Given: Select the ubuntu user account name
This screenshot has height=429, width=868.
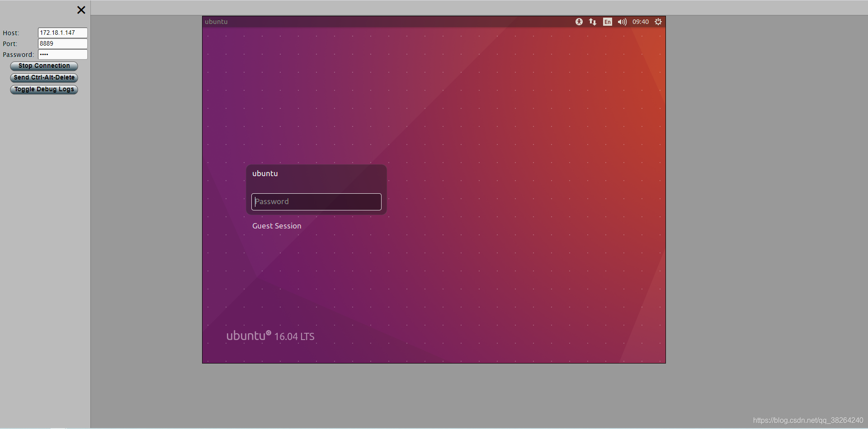Looking at the screenshot, I should tap(265, 173).
